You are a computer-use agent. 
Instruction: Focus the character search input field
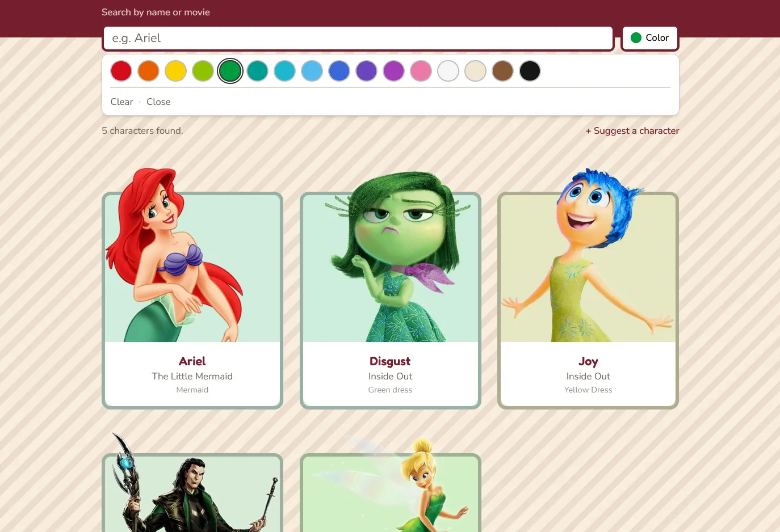[x=358, y=38]
